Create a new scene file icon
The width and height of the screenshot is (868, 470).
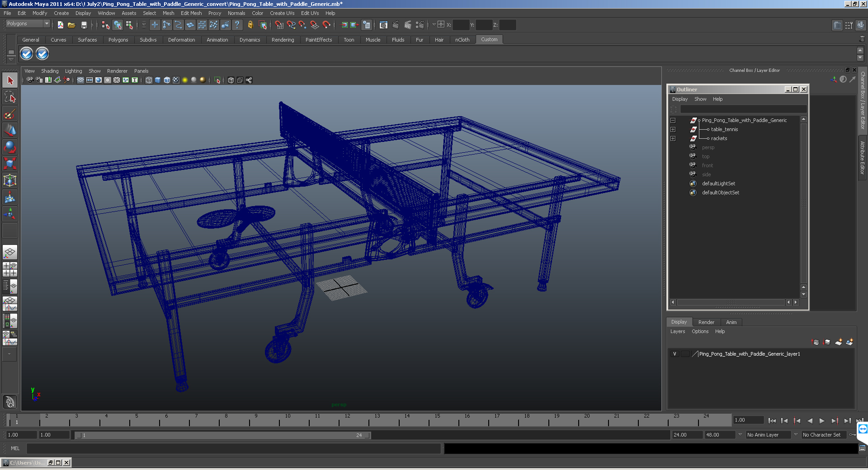pyautogui.click(x=60, y=25)
